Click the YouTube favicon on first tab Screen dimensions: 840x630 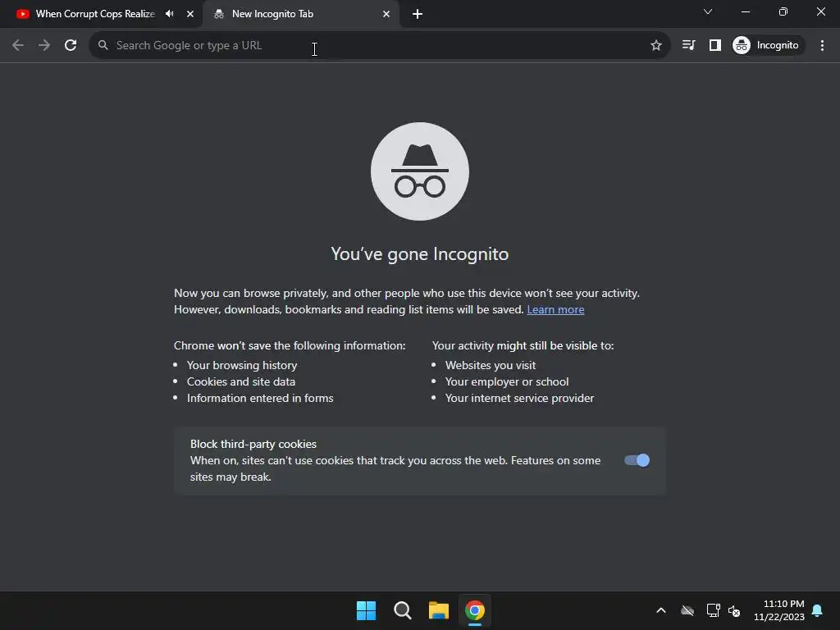[22, 14]
